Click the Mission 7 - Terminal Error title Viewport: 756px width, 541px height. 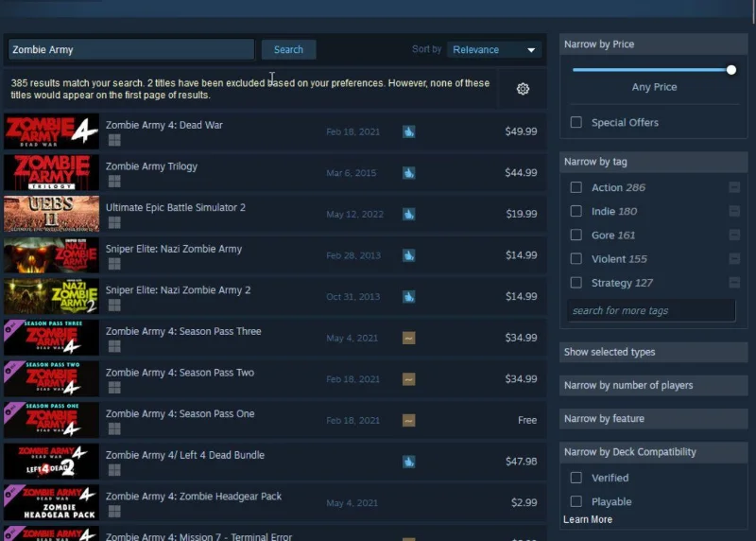coord(198,536)
